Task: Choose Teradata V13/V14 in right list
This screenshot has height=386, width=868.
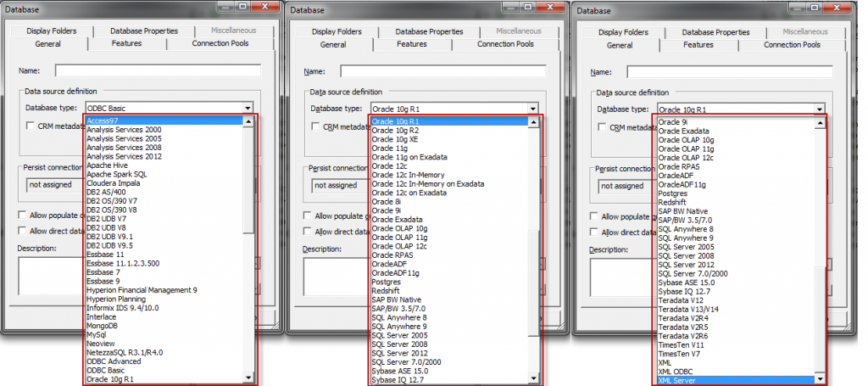Action: pos(737,309)
